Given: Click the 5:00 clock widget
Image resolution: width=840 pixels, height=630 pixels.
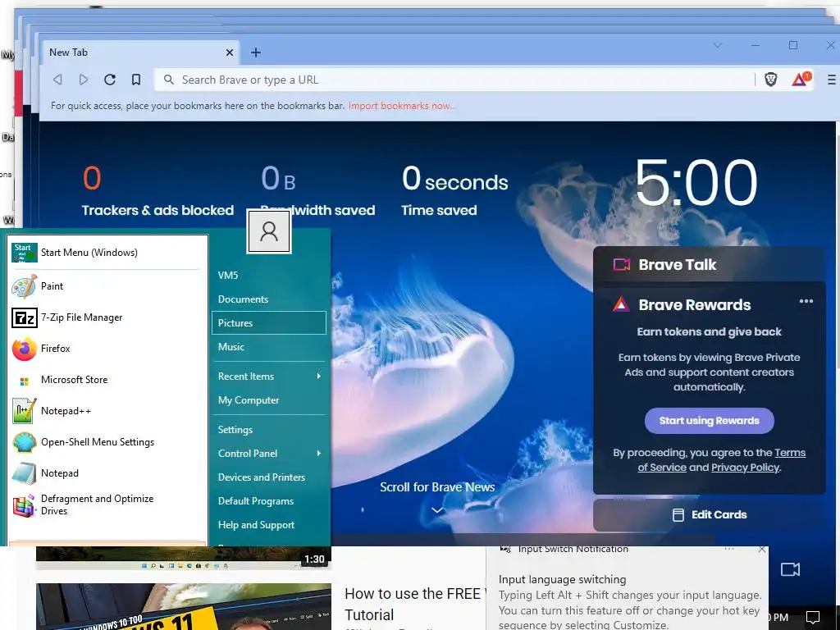Looking at the screenshot, I should tap(696, 183).
